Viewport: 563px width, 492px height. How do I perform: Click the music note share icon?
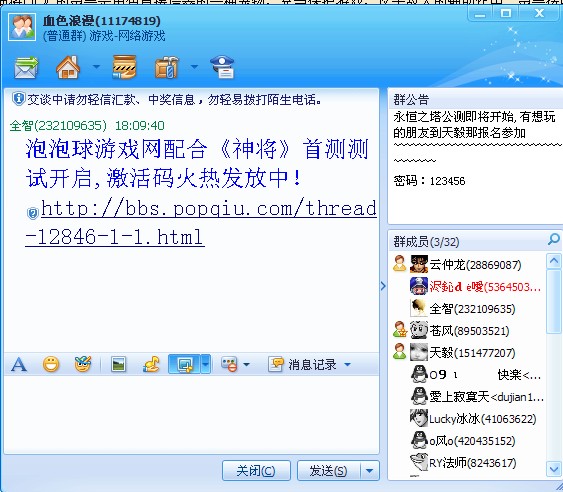pos(151,365)
